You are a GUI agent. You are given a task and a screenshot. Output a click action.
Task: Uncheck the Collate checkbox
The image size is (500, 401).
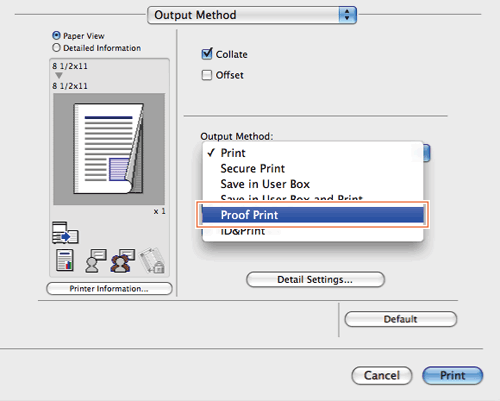(207, 54)
